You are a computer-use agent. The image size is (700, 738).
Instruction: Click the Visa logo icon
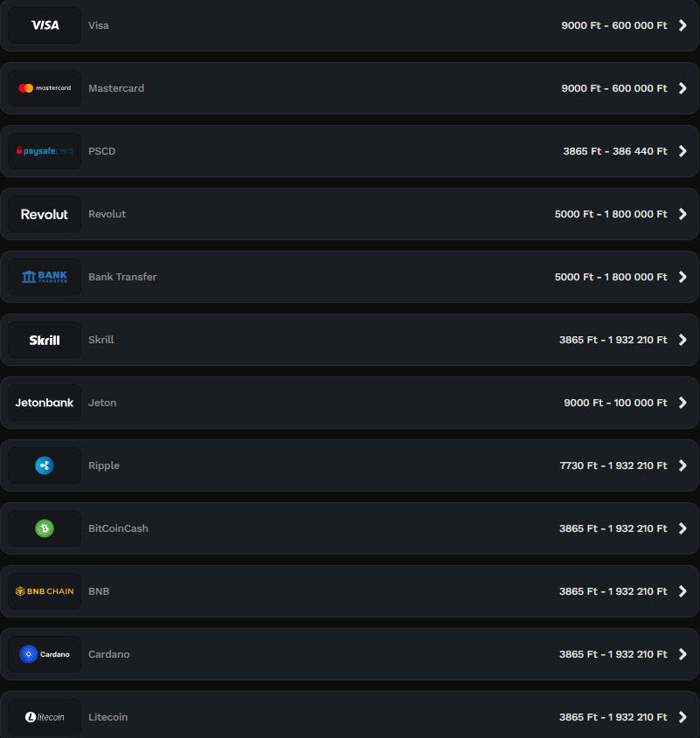click(x=45, y=25)
